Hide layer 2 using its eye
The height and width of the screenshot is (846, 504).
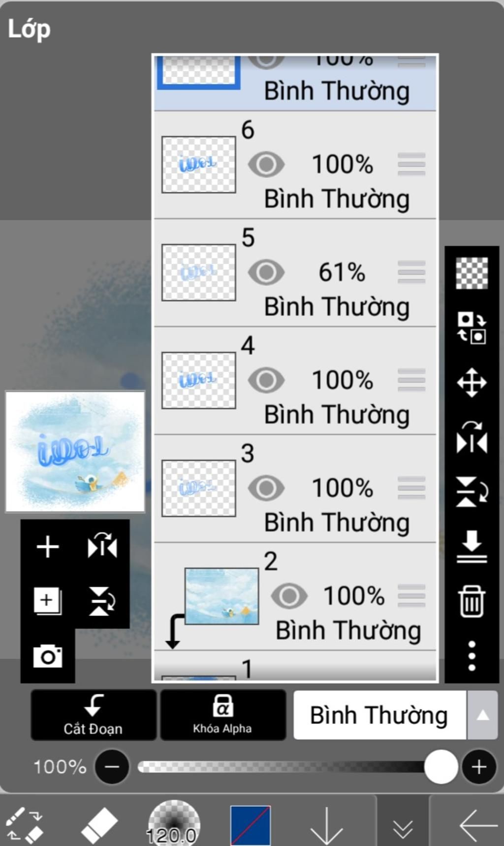289,596
